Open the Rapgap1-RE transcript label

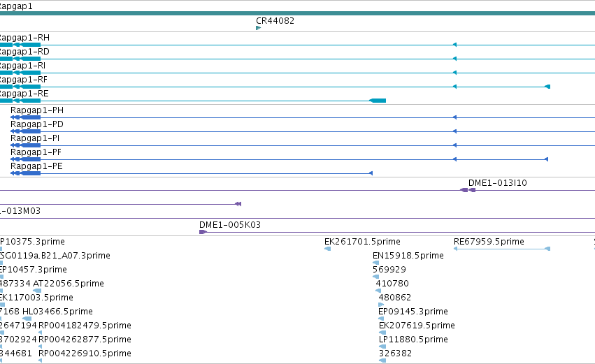(x=24, y=94)
